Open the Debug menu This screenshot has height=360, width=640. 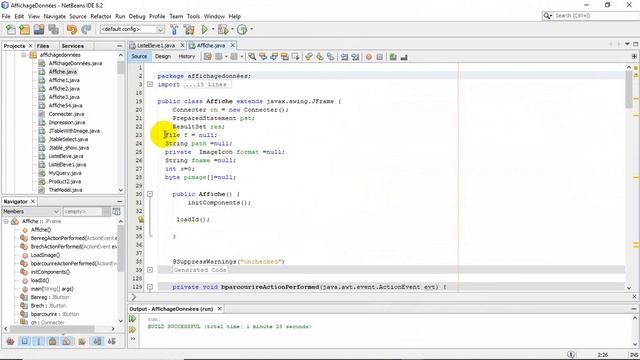(137, 16)
